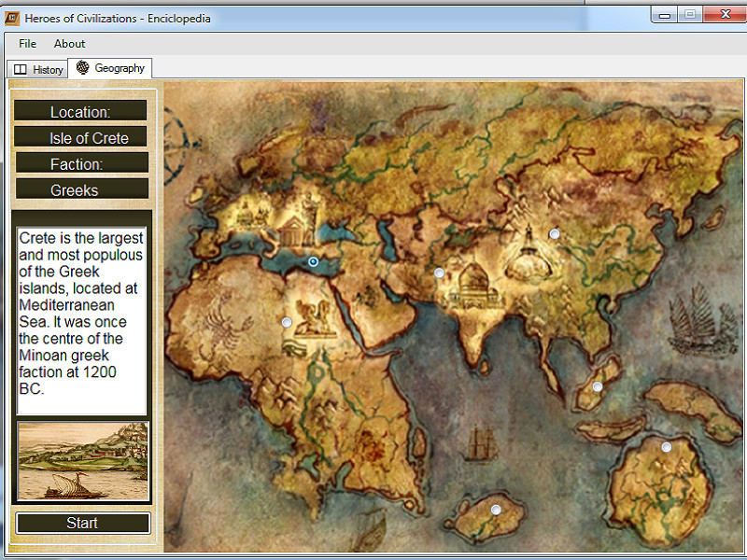Open the Geography tab
The height and width of the screenshot is (560, 747).
tap(110, 67)
